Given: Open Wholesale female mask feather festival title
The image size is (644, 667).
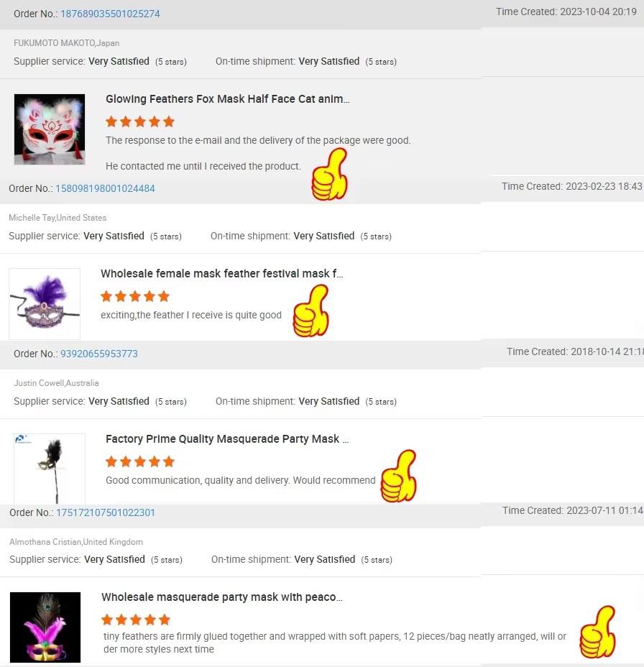Looking at the screenshot, I should tap(221, 274).
